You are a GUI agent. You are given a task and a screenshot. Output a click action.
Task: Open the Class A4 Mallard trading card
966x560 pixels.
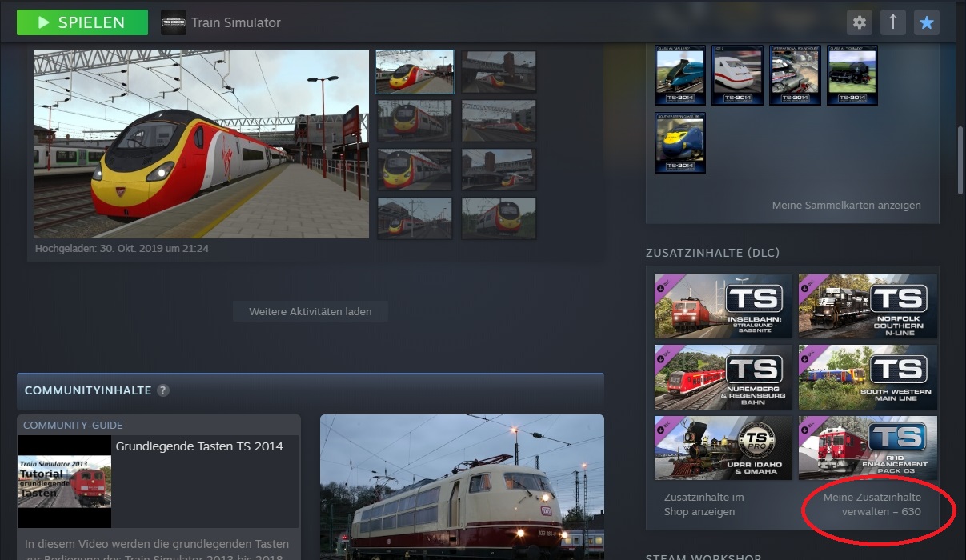pos(680,75)
